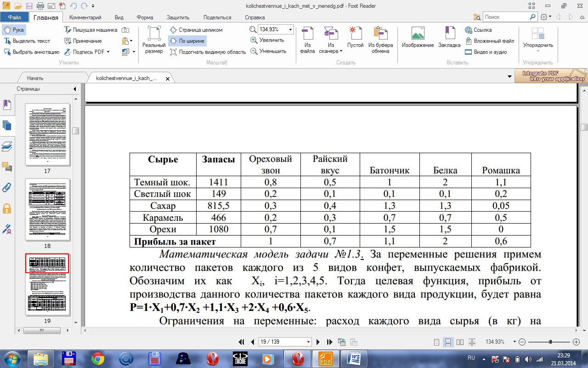Create PDF Из файла
588x368 pixels.
(x=307, y=40)
